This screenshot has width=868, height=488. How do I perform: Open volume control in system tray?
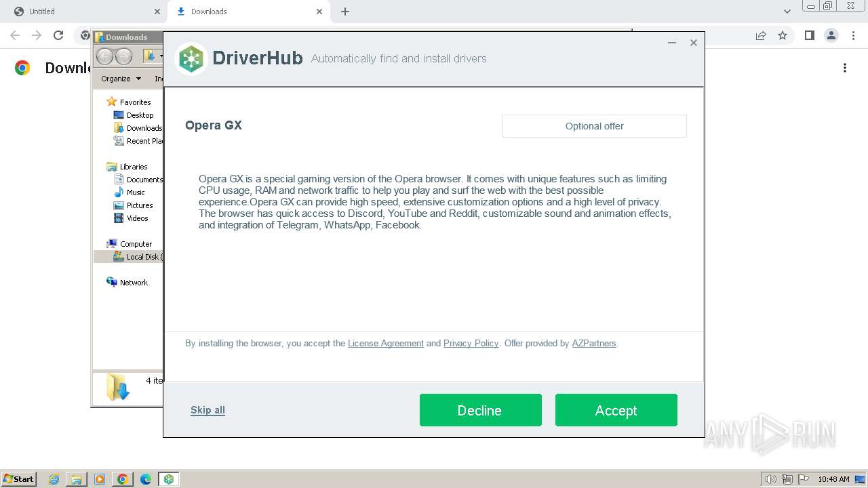(x=770, y=479)
